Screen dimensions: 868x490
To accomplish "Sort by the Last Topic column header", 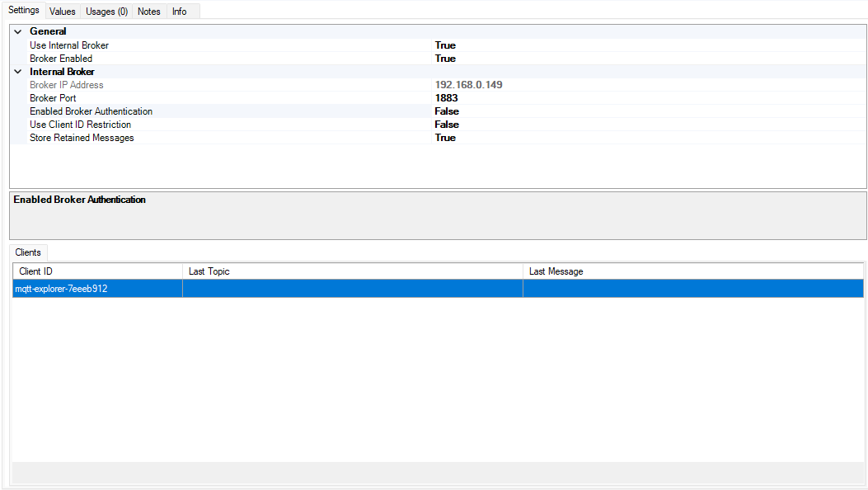I will (x=352, y=271).
